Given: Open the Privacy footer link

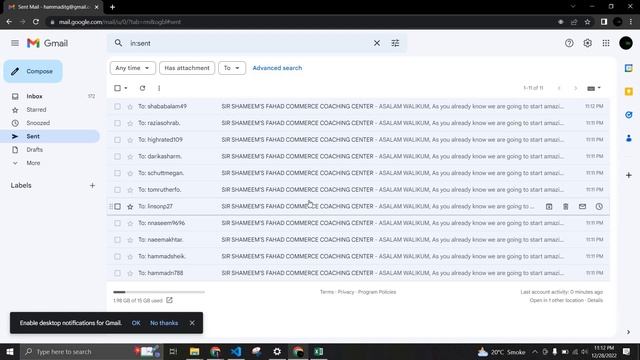Looking at the screenshot, I should [346, 292].
